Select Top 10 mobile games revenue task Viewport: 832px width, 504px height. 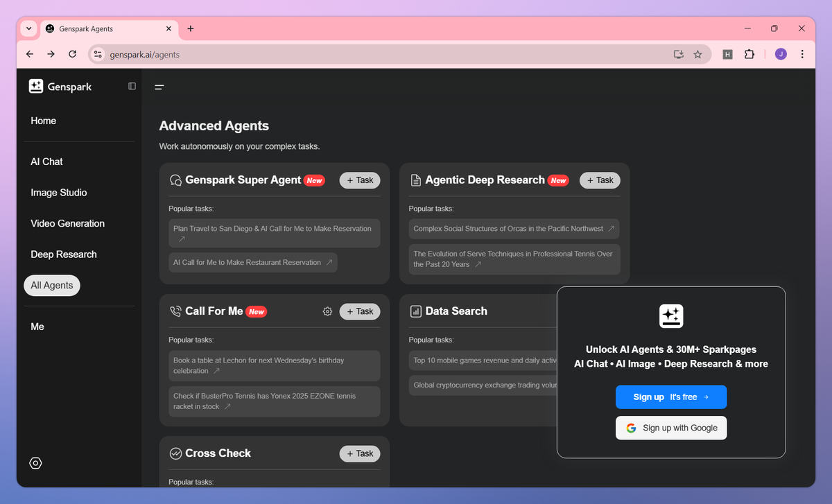click(483, 360)
